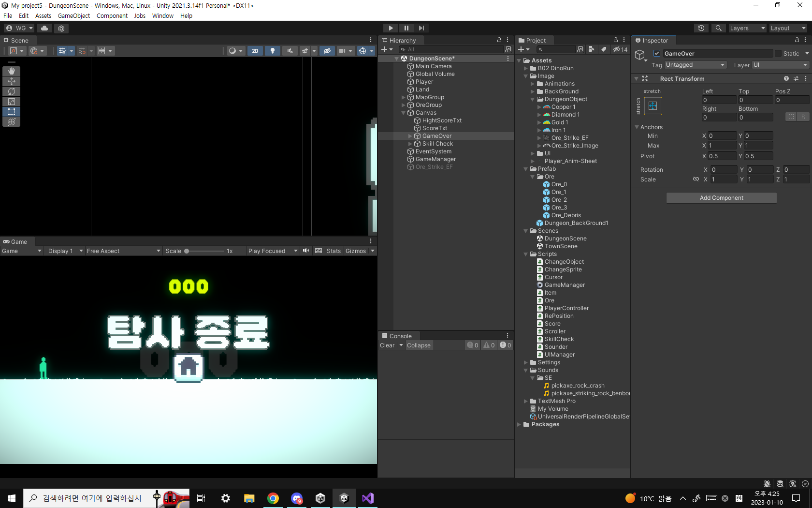Open Display 1 dropdown
Image resolution: width=812 pixels, height=508 pixels.
(x=65, y=251)
